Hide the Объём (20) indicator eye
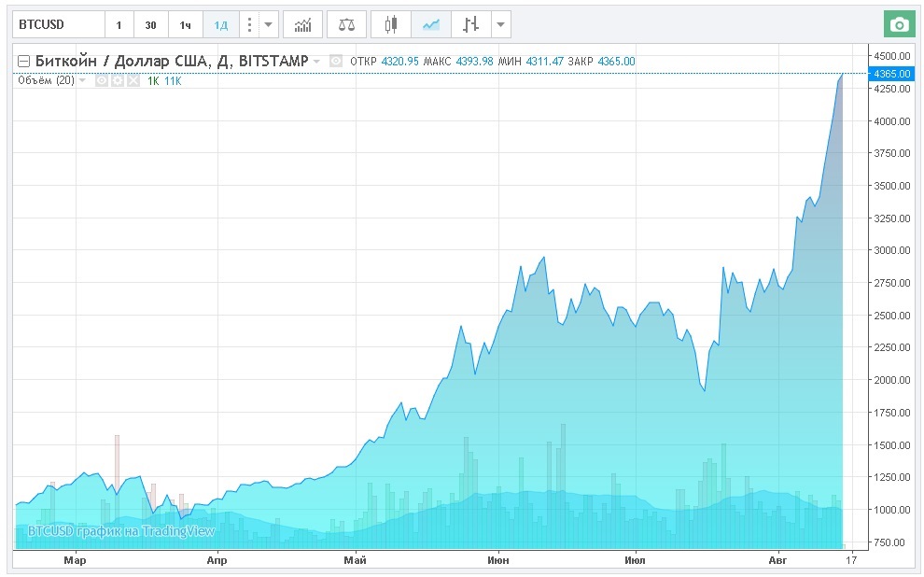Screen dimensions: 924x577 click(102, 80)
